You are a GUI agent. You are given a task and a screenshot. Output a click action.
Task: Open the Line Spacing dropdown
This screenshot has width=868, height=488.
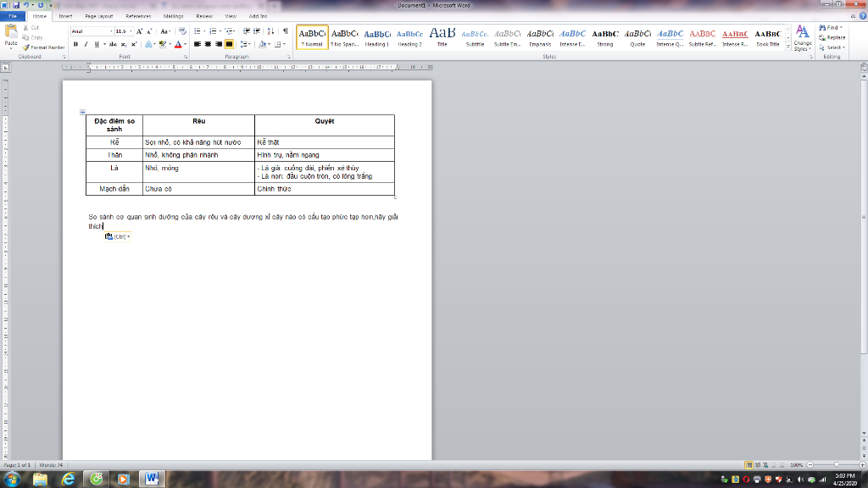click(245, 44)
